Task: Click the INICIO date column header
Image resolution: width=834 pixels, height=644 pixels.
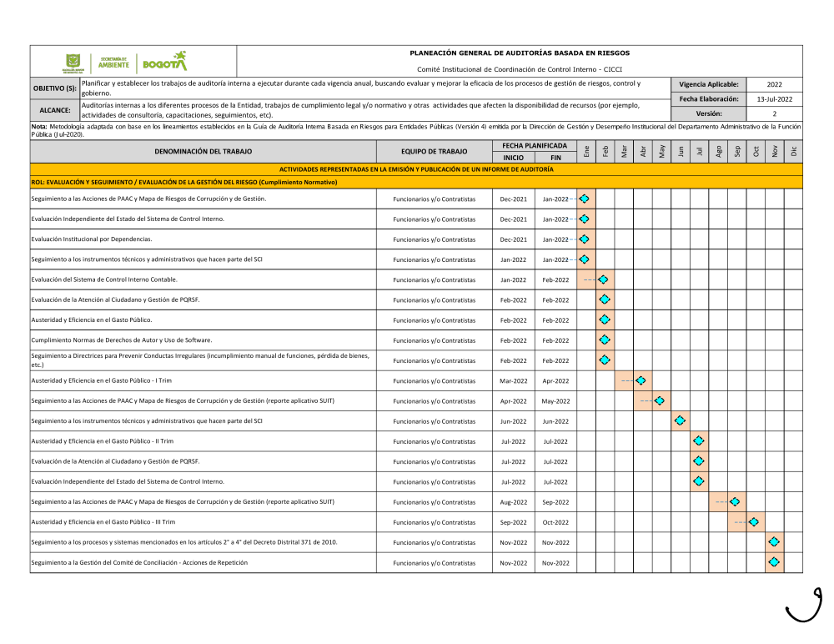Action: coord(513,158)
